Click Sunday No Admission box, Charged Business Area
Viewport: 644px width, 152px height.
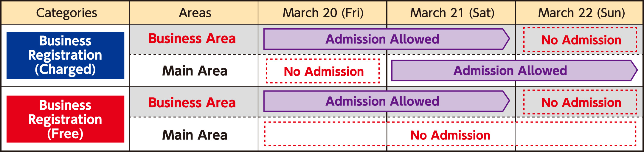coord(581,40)
